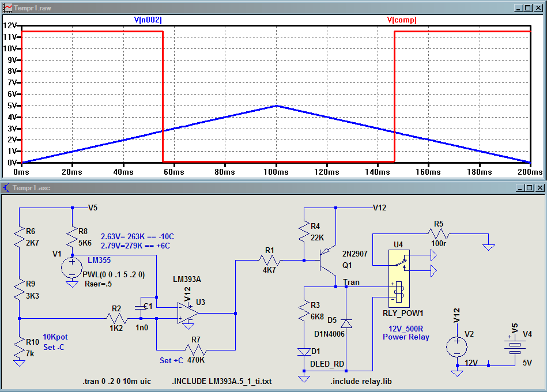
Task: Minimize the Tempr1.asc schematic window
Action: pyautogui.click(x=520, y=188)
